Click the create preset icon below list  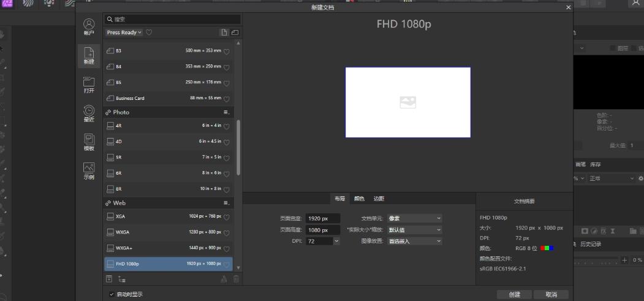(x=109, y=279)
